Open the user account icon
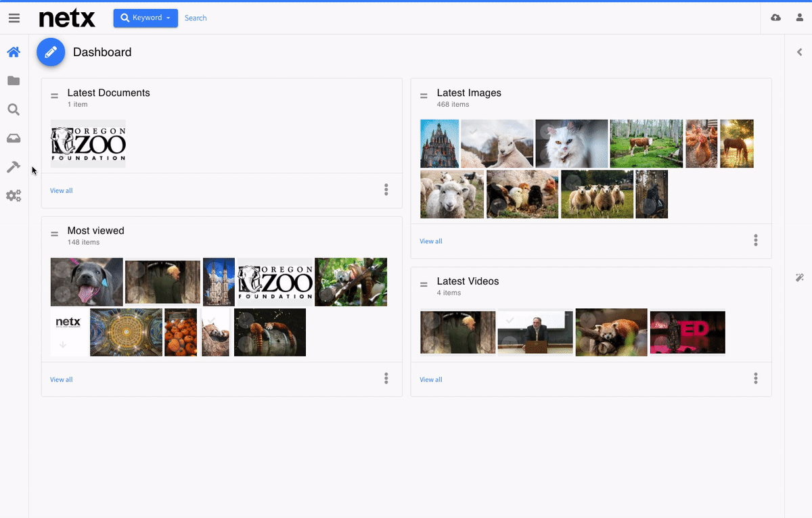This screenshot has width=812, height=518. point(799,18)
